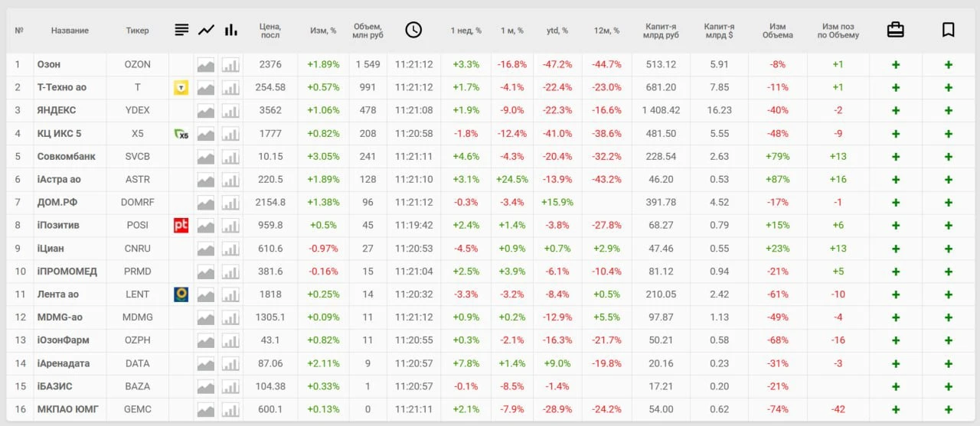Open area chart for ЯНДЕКС row
The image size is (980, 426).
[x=206, y=111]
